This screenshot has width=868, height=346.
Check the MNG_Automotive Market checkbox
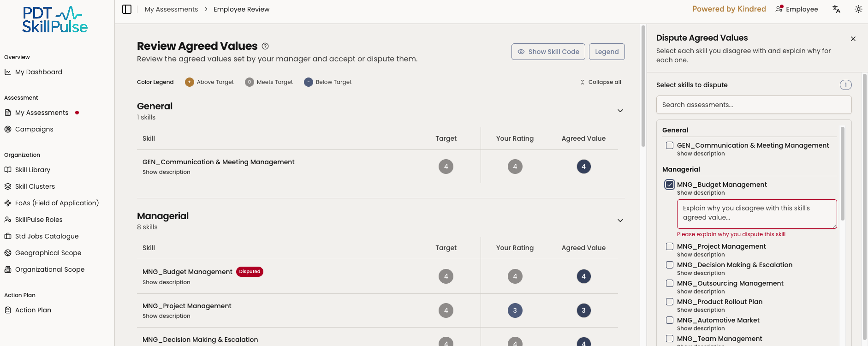coord(670,320)
